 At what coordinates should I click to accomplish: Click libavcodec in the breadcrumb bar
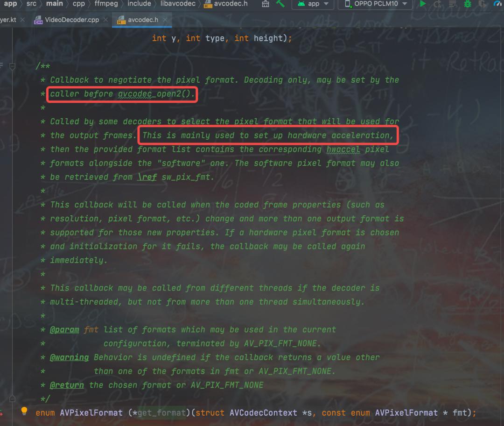tap(178, 4)
